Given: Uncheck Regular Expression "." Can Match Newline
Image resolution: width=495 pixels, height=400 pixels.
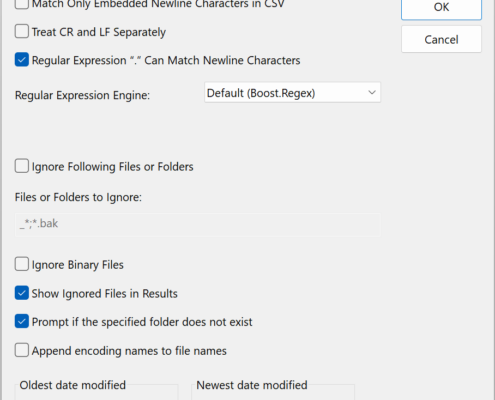Looking at the screenshot, I should pyautogui.click(x=22, y=60).
